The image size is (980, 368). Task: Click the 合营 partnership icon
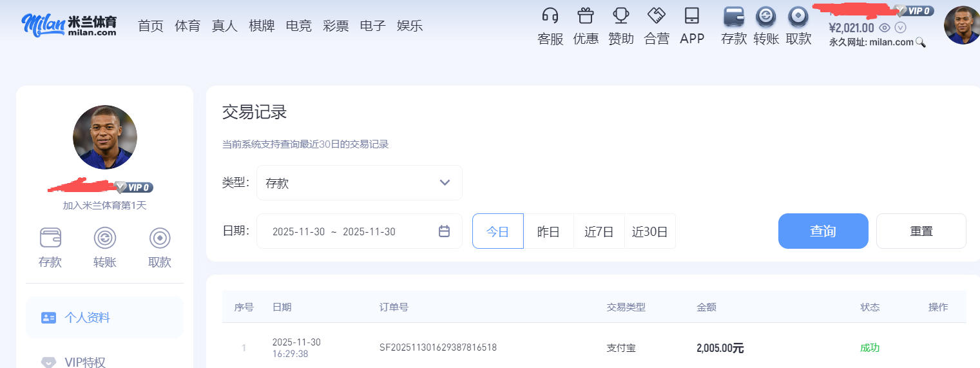(656, 16)
